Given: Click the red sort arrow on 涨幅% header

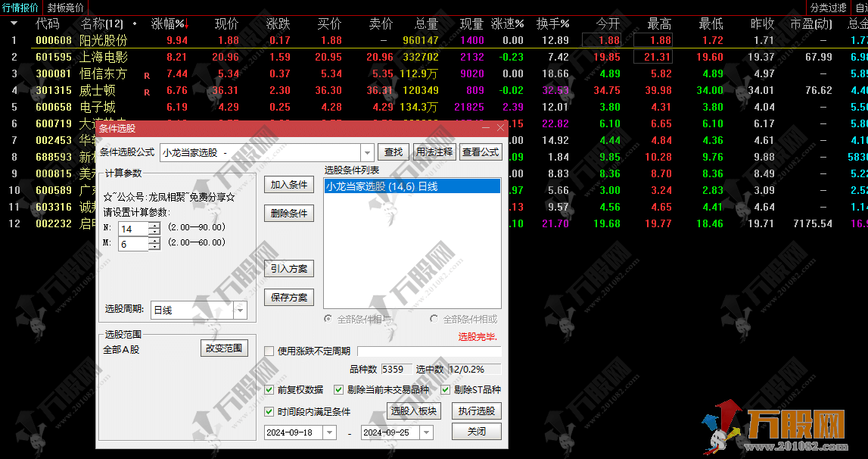Looking at the screenshot, I should (187, 23).
